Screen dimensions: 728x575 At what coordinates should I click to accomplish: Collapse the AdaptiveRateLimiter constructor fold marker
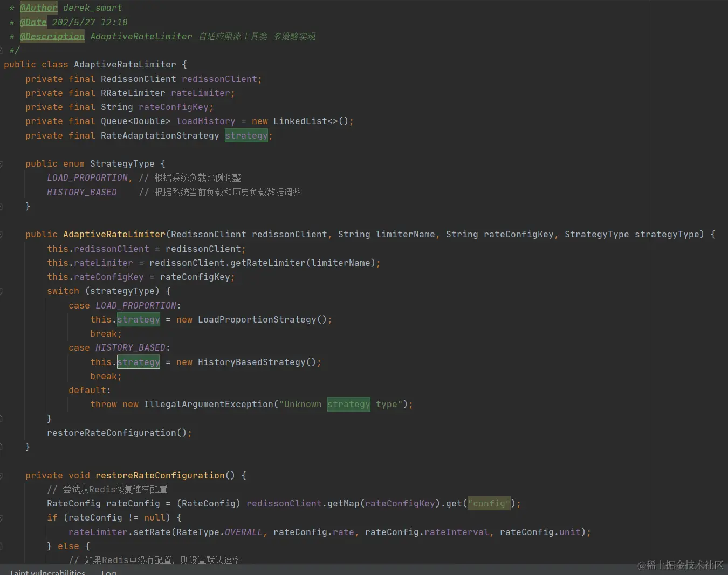coord(1,235)
